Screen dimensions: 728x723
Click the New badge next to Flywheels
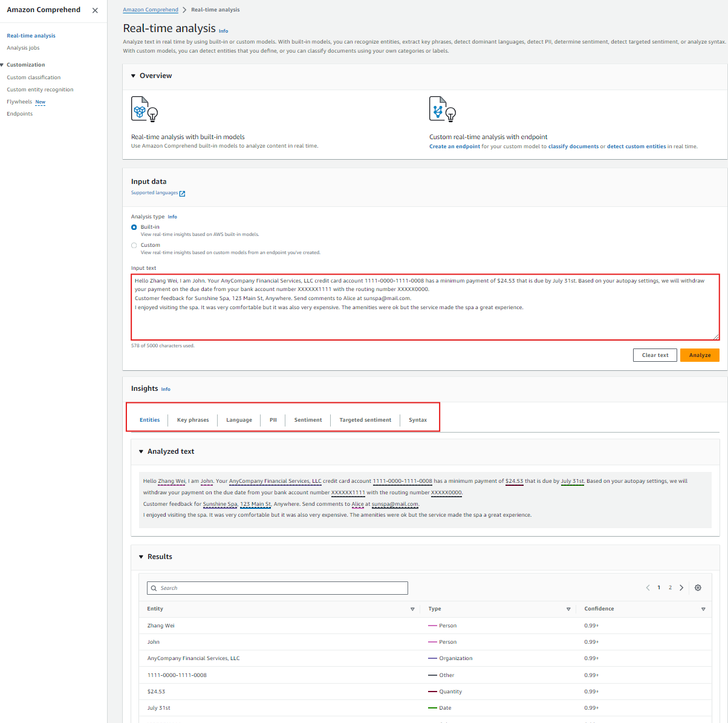[41, 102]
